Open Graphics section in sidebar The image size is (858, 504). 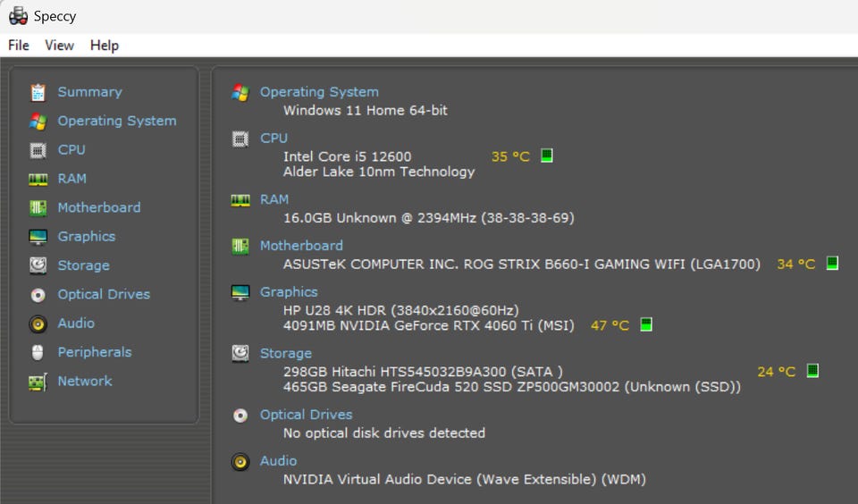point(87,237)
